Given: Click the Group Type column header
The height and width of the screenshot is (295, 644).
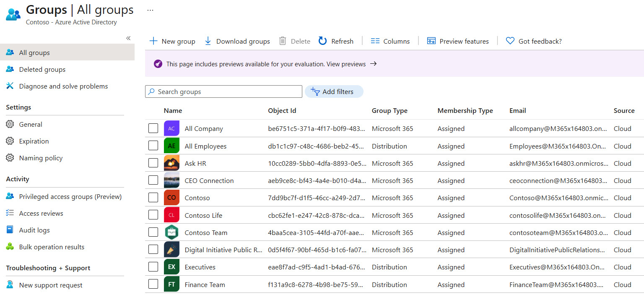Looking at the screenshot, I should 390,111.
